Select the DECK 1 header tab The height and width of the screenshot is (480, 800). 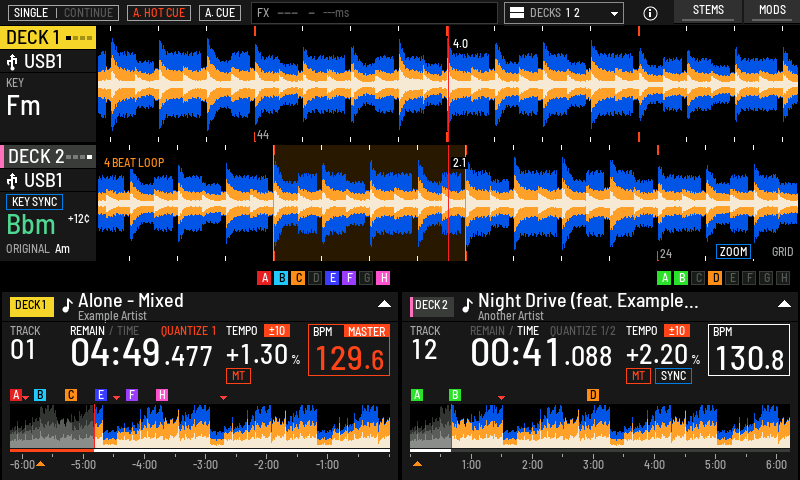[x=48, y=38]
